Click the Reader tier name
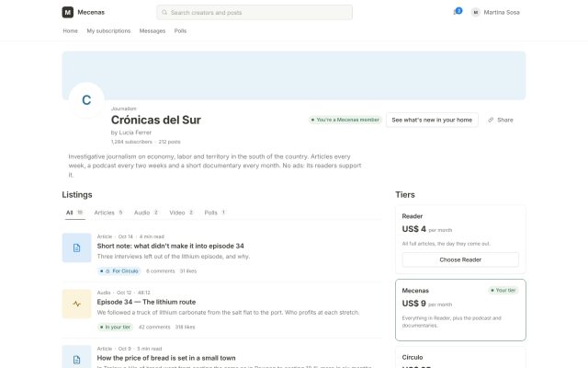Viewport: 588px width, 368px height. (x=413, y=216)
